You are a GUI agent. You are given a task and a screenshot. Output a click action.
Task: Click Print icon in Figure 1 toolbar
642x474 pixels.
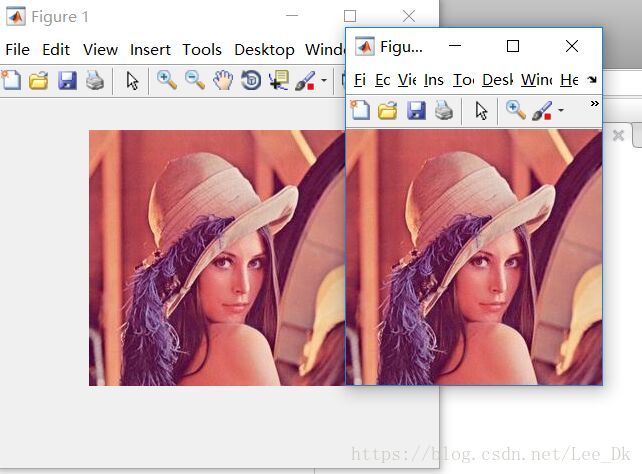[95, 80]
